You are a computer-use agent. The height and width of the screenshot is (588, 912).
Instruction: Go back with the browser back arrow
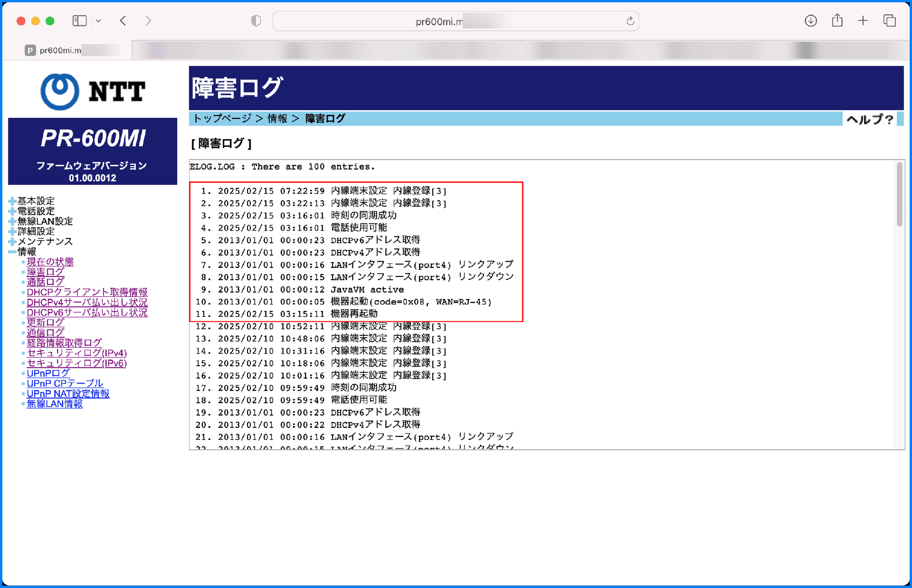point(123,21)
